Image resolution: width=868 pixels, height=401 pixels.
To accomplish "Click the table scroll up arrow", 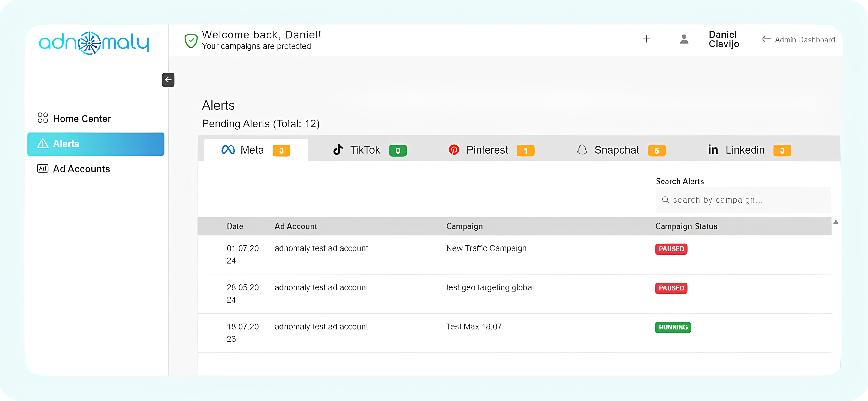I will click(836, 222).
